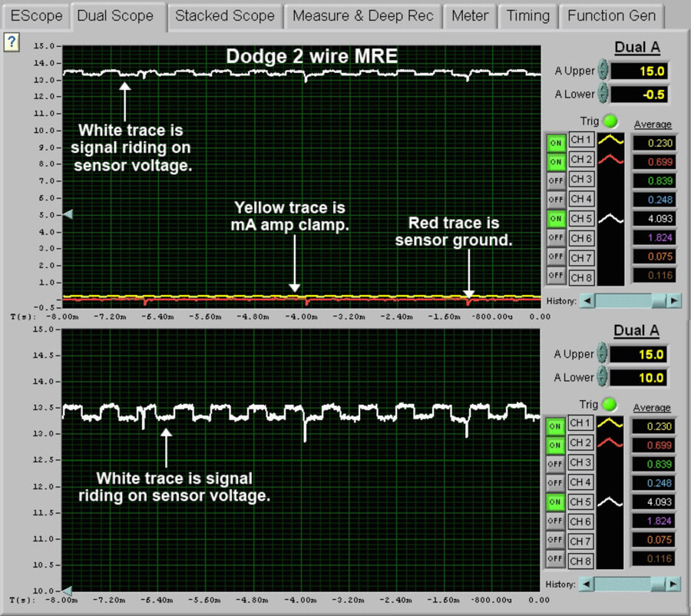Turn on CH 3 in the top scope
The image size is (691, 616).
pyautogui.click(x=556, y=180)
